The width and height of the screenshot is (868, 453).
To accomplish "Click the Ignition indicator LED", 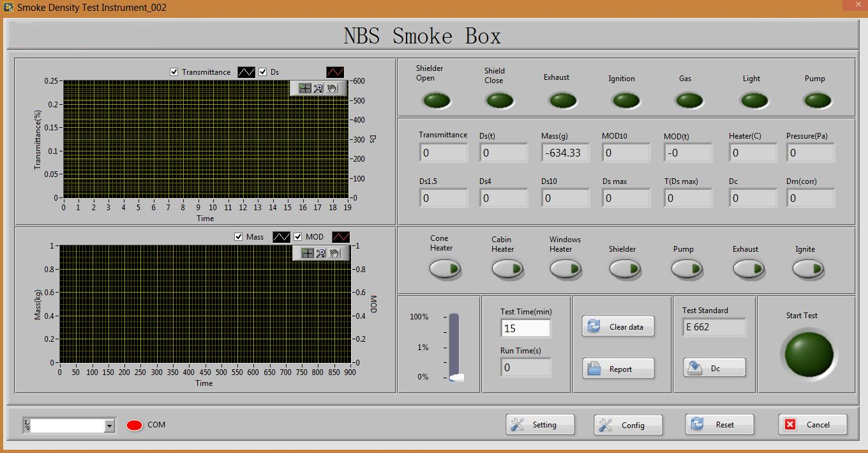I will [626, 100].
